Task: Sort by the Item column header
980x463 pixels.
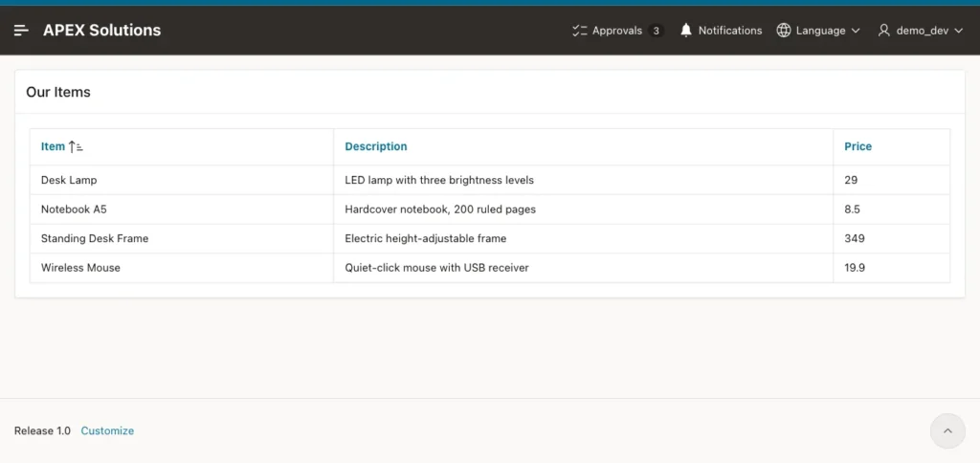Action: click(54, 146)
